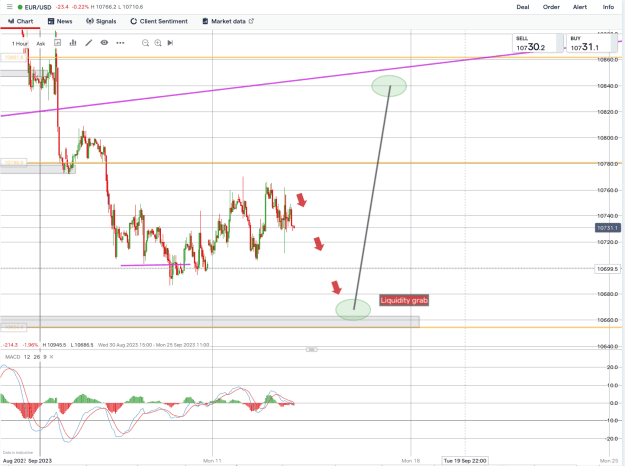Viewport: 625px width, 466px height.
Task: Zoom out the chart
Action: [145, 43]
